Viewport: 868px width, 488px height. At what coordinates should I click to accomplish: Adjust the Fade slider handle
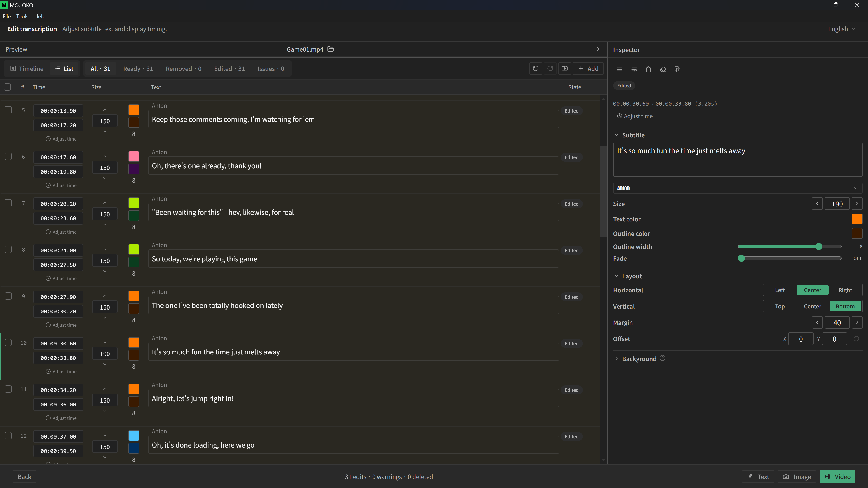[x=741, y=259]
